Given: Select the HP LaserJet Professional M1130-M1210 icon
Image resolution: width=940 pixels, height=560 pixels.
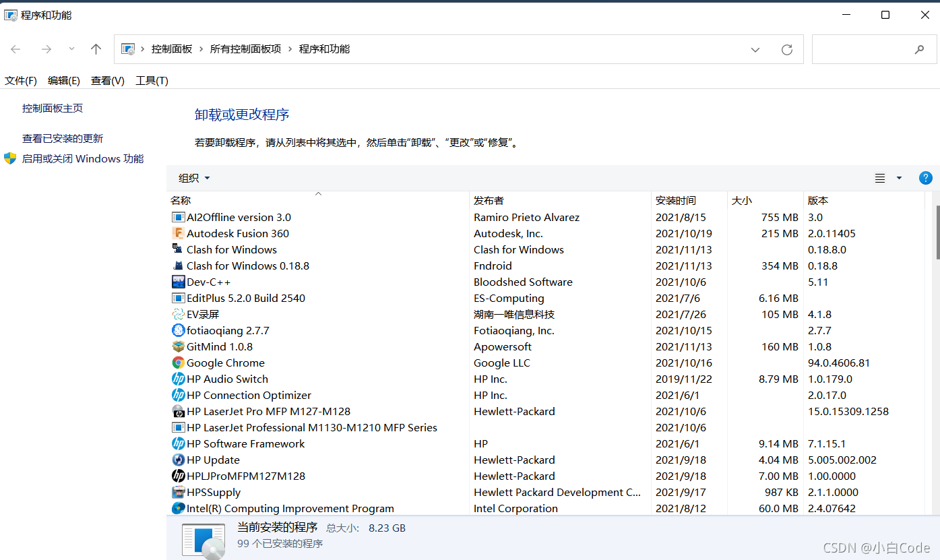Looking at the screenshot, I should [178, 427].
